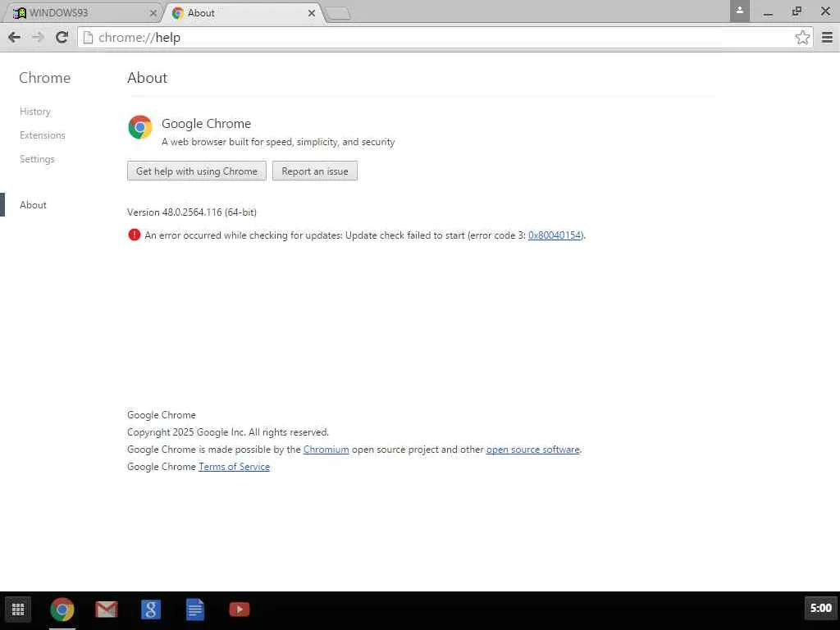Open the Chromium project link

coord(326,450)
